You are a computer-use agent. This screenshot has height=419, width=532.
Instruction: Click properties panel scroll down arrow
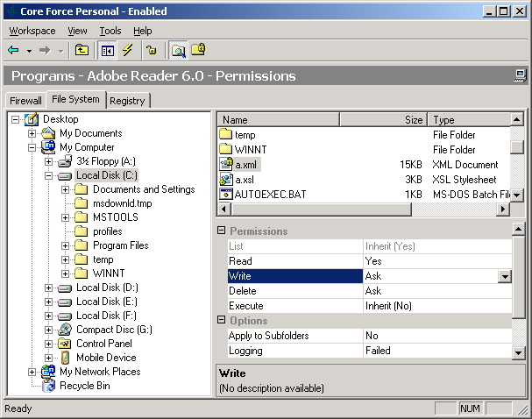click(x=519, y=352)
